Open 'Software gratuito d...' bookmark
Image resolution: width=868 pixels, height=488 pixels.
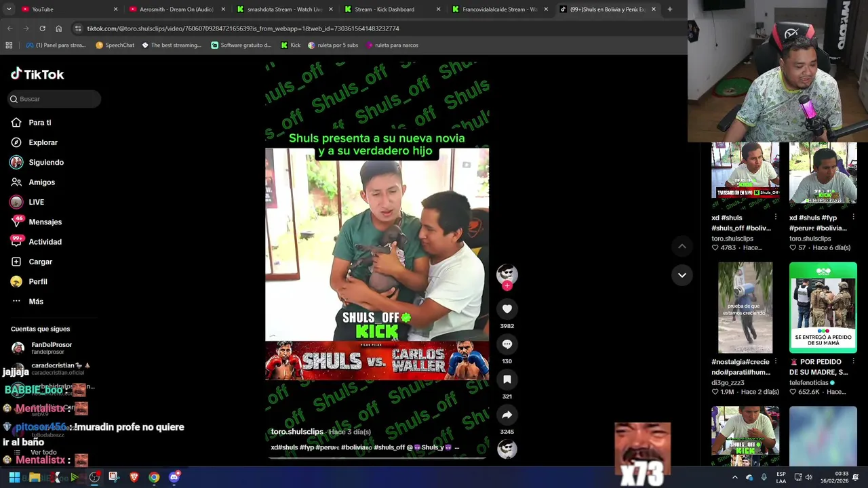241,45
